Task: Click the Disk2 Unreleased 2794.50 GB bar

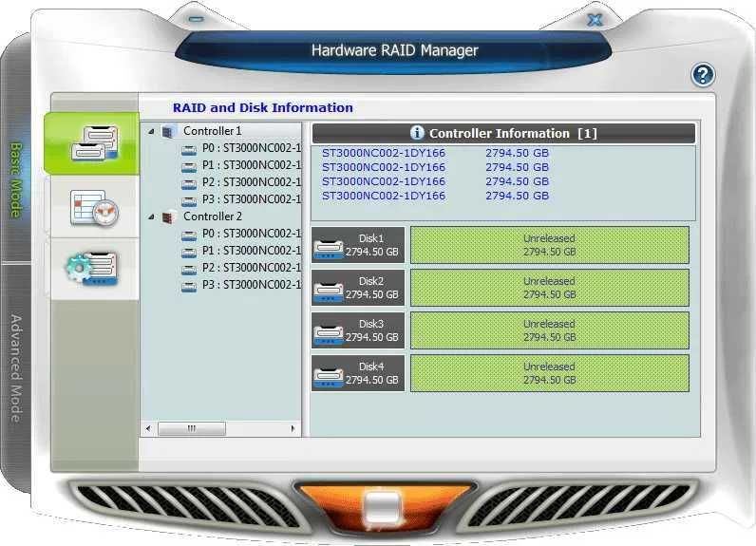Action: click(x=550, y=288)
